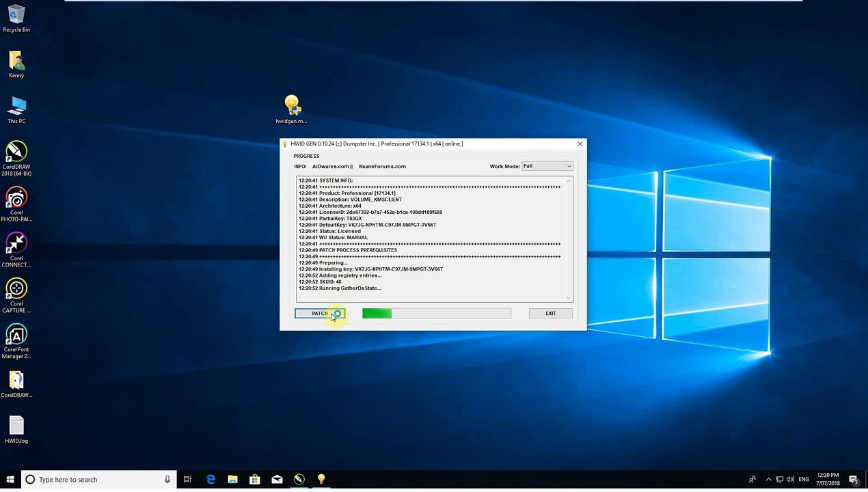Select the Corel CONNECT shortcut icon
868x492 pixels.
(16, 250)
